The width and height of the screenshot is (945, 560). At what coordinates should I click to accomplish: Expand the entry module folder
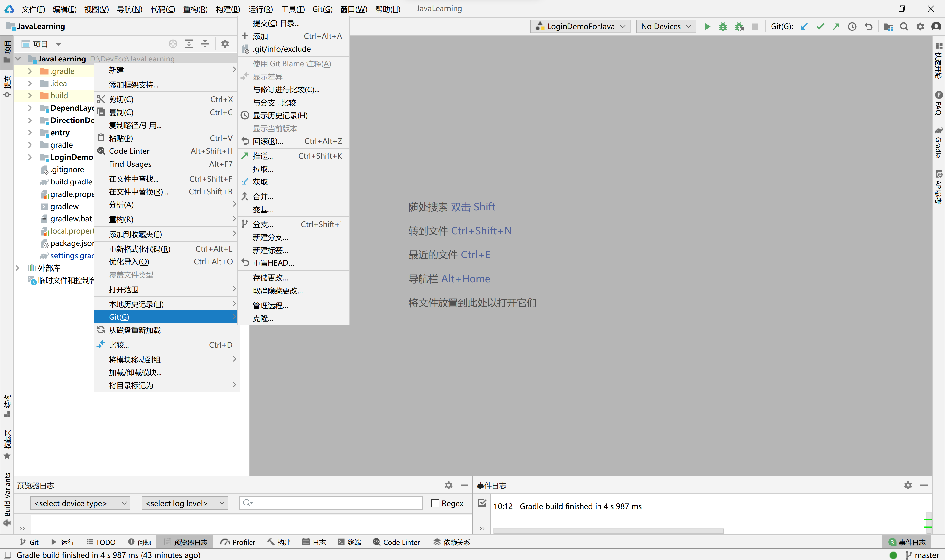(x=30, y=133)
